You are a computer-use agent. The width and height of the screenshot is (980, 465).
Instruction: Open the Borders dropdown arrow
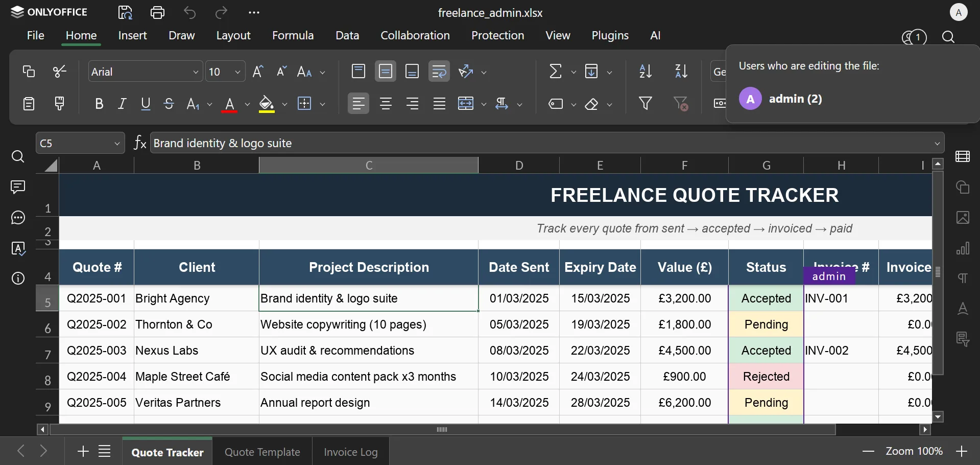(x=323, y=105)
